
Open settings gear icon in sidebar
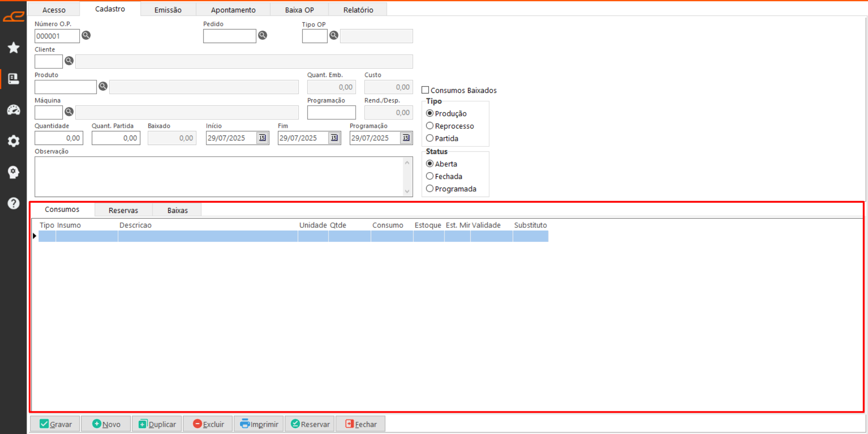point(14,141)
